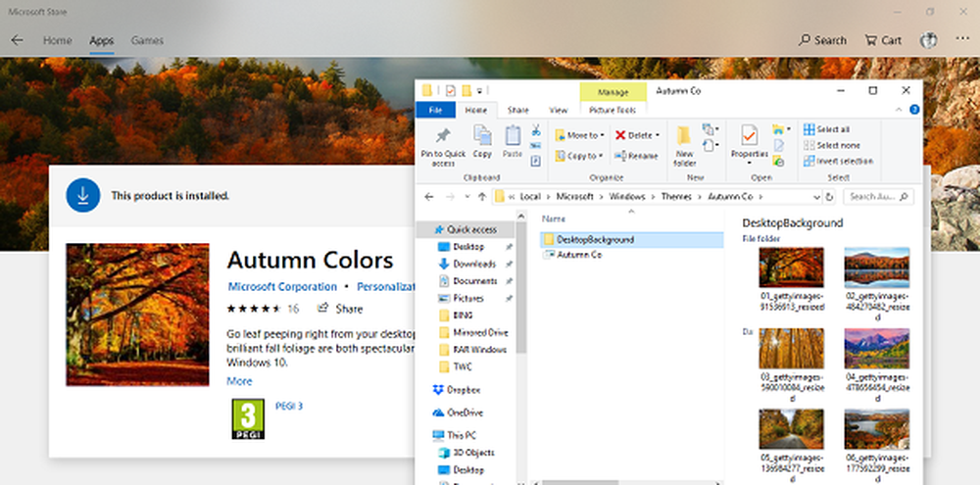Click Invert selection in ribbon
This screenshot has height=485, width=980.
pos(838,161)
